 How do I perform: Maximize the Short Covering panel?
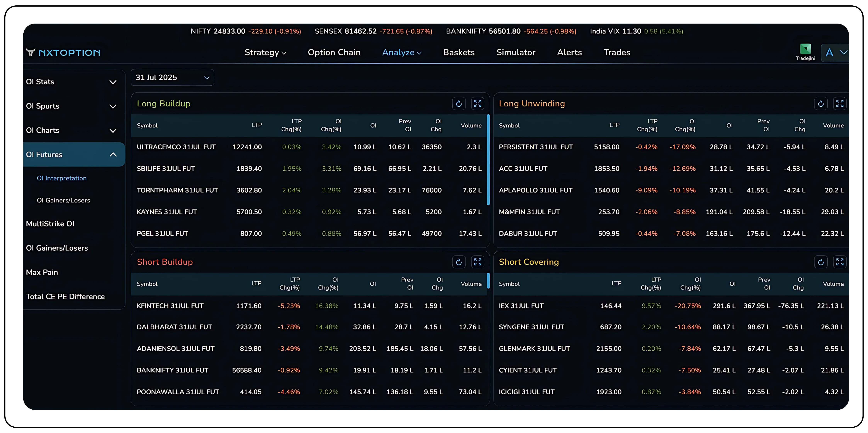(840, 262)
